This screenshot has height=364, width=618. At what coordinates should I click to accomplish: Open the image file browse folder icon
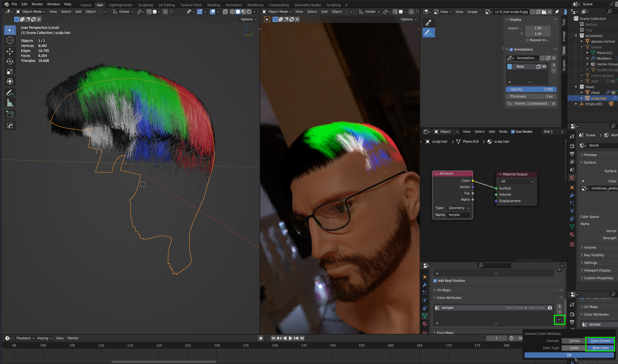coord(544,12)
